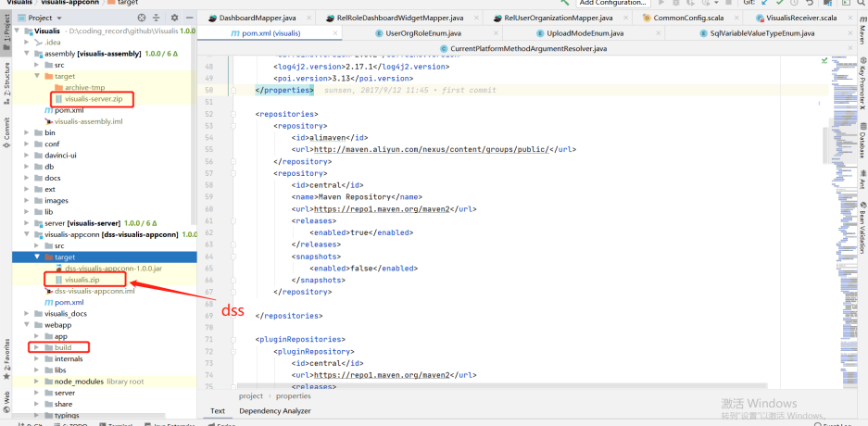Click the Locate/Select Opened File target icon

(141, 18)
